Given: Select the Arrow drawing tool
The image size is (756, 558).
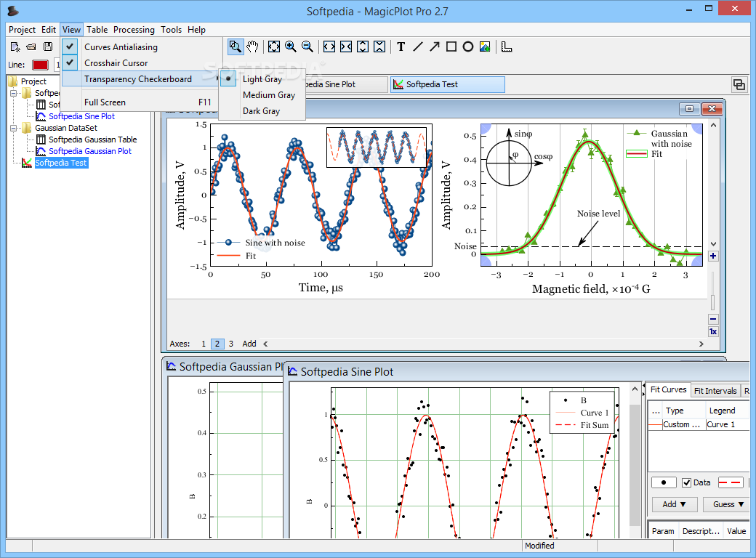Looking at the screenshot, I should 435,46.
